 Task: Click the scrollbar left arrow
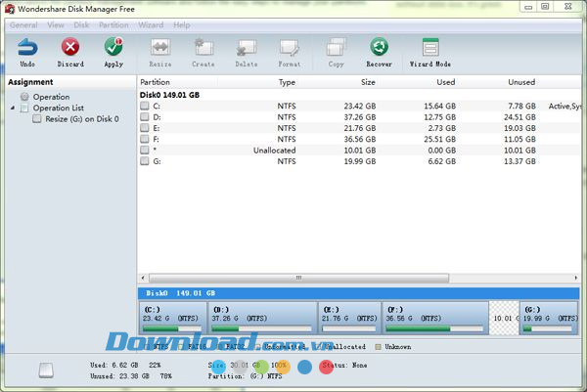143,278
